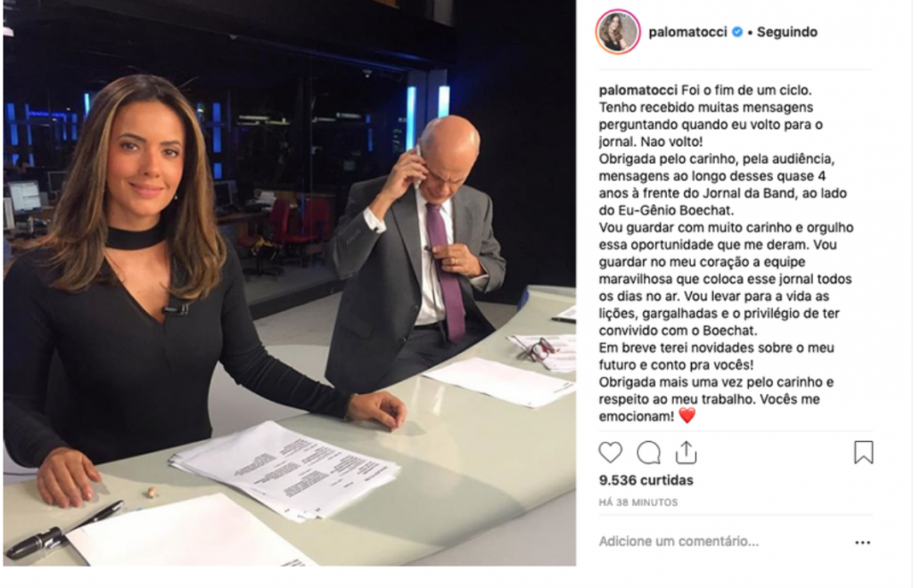
Task: Toggle the Seguindo following button
Action: click(x=787, y=32)
